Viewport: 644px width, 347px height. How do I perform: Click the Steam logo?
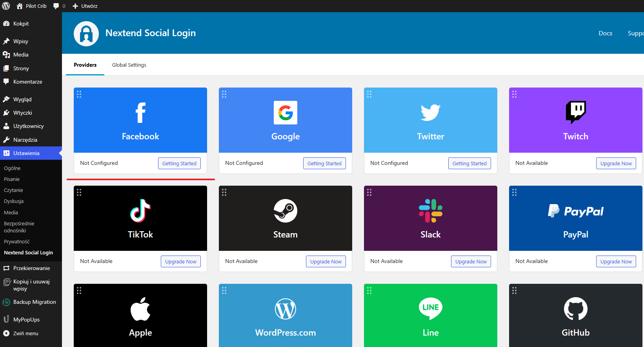[x=286, y=211]
